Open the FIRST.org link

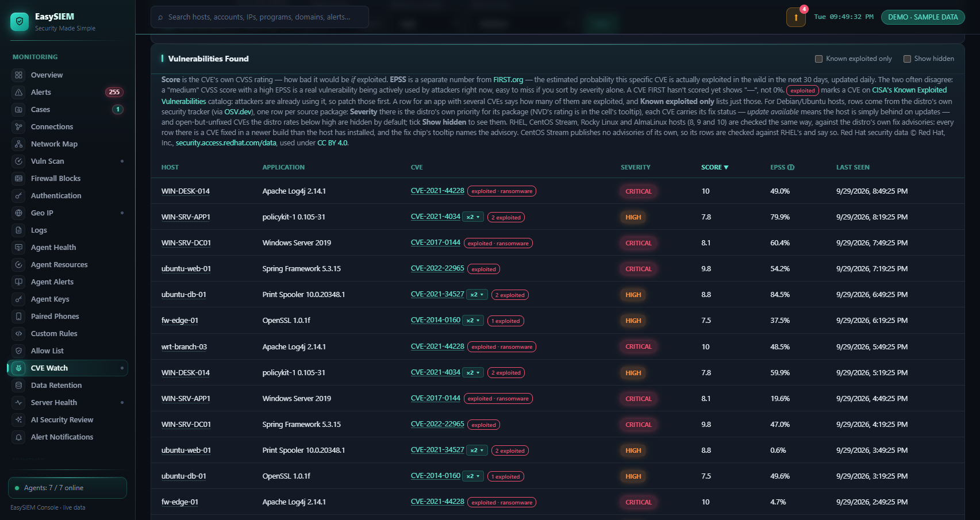click(x=508, y=80)
